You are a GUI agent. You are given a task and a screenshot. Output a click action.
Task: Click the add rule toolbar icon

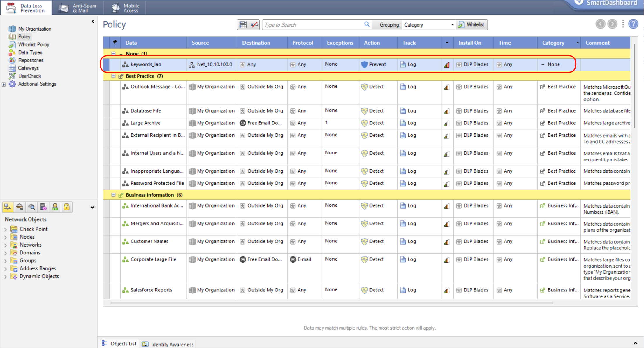coord(243,25)
